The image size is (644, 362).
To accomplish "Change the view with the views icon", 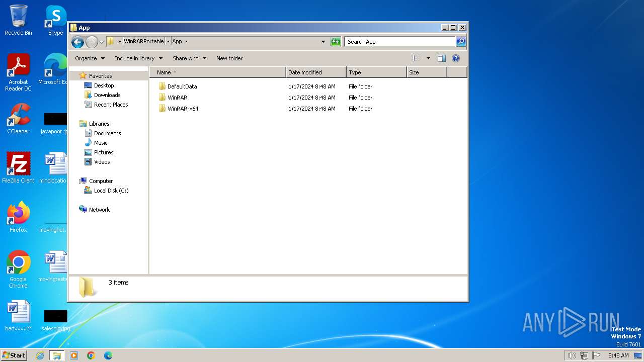I will tap(416, 58).
